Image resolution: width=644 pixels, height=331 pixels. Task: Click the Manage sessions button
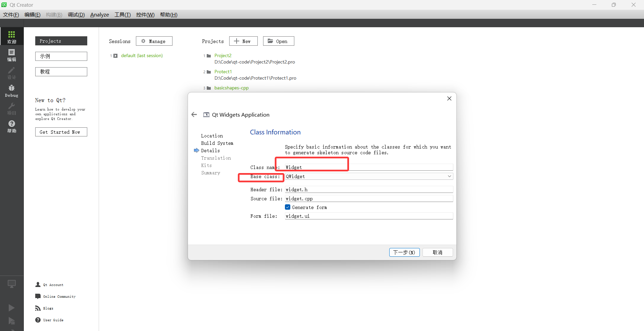(154, 41)
